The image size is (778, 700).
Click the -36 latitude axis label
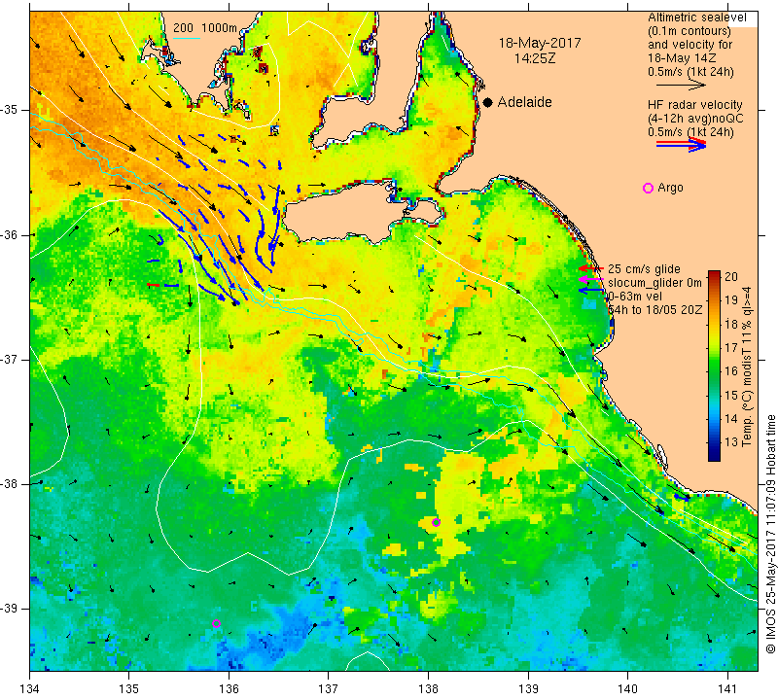[10, 234]
